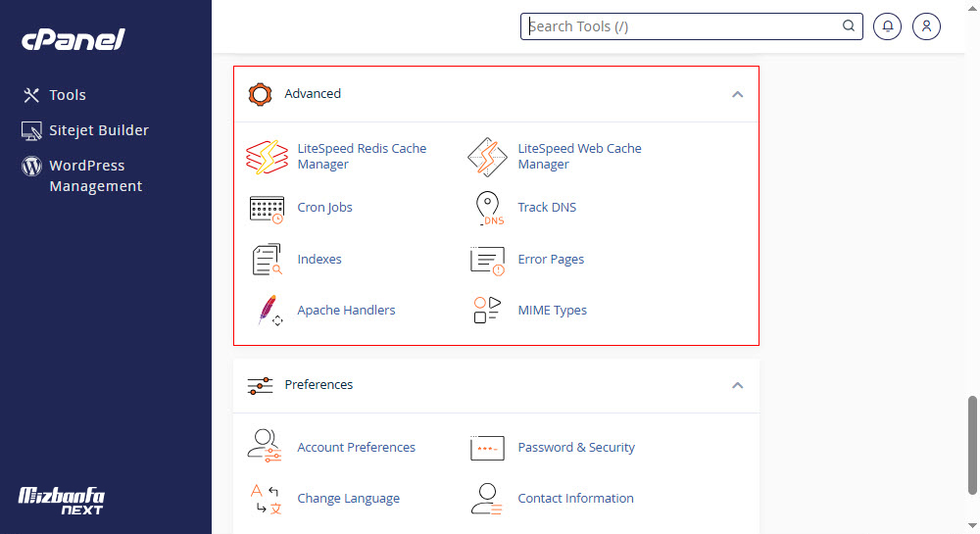The image size is (980, 534).
Task: Open notifications bell icon
Action: click(x=888, y=26)
